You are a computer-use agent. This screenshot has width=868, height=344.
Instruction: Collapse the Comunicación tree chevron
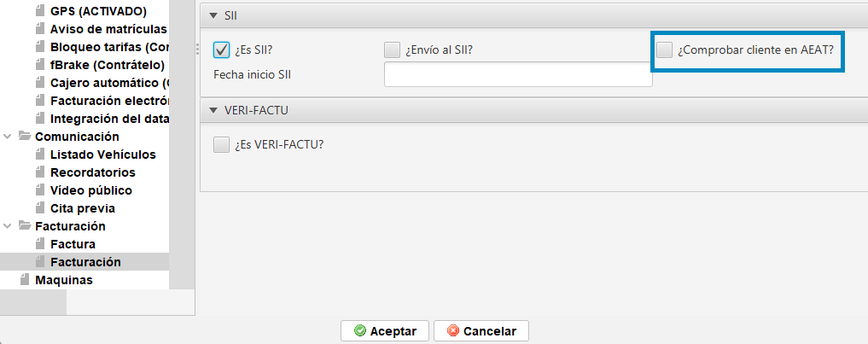tap(7, 137)
